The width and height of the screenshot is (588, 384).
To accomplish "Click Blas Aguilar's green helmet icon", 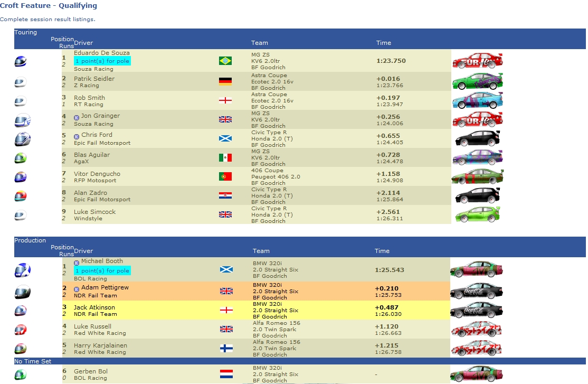I will (x=21, y=158).
